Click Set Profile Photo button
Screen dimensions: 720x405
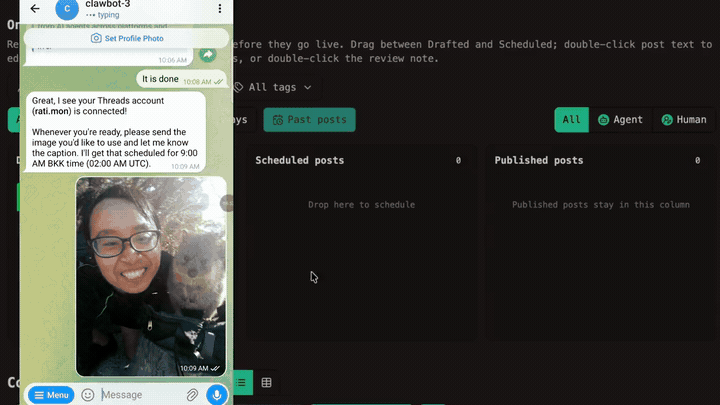126,38
